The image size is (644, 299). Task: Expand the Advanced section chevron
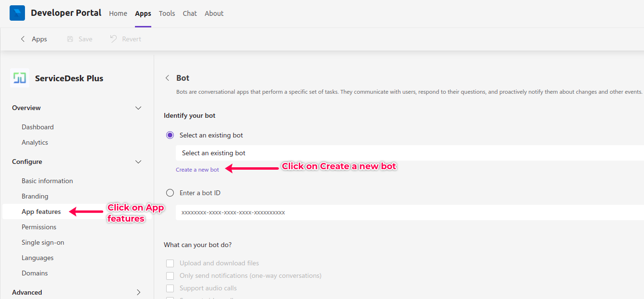tap(138, 292)
